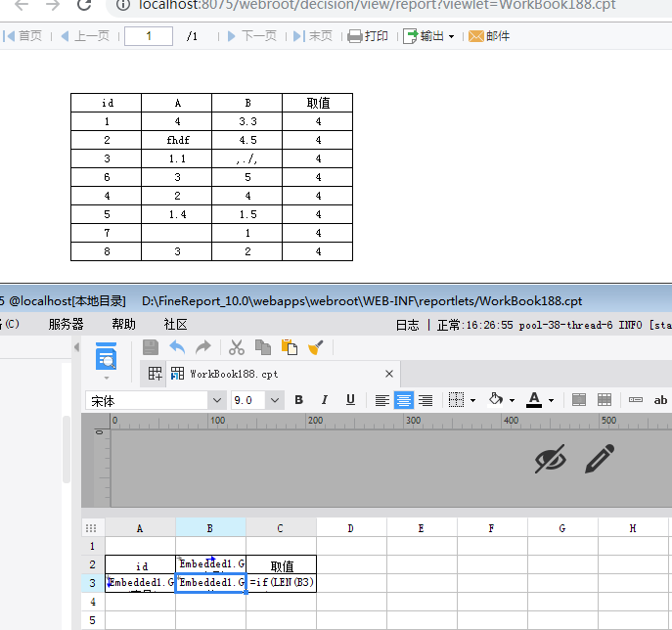This screenshot has width=672, height=630.
Task: Set center text alignment
Action: [x=404, y=400]
